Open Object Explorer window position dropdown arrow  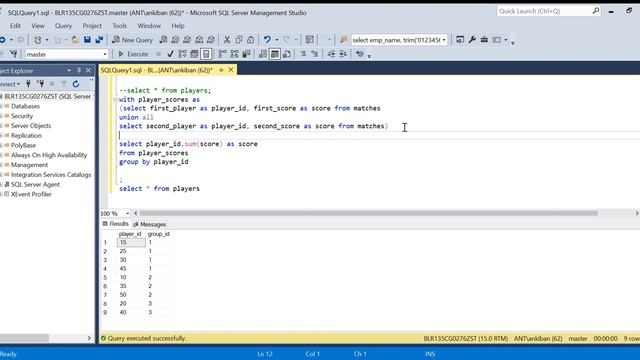pos(69,70)
